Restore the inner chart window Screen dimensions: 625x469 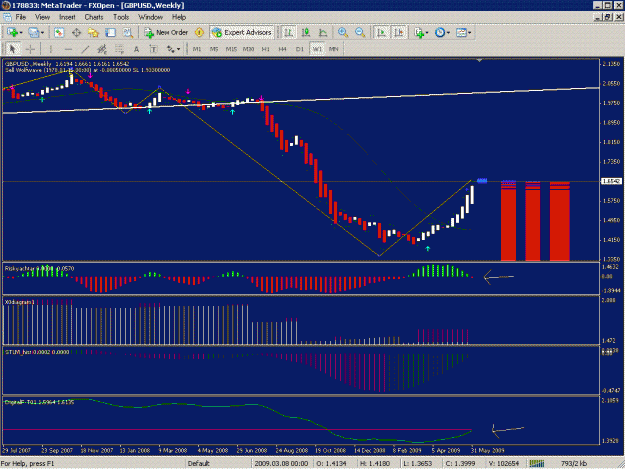pos(607,17)
